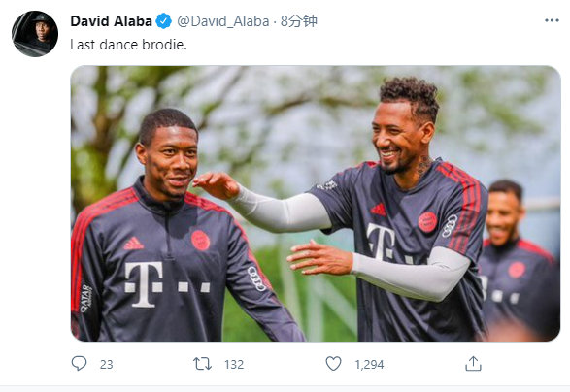Image resolution: width=570 pixels, height=392 pixels.
Task: Click the large T logo on left jersey
Action: click(x=144, y=284)
